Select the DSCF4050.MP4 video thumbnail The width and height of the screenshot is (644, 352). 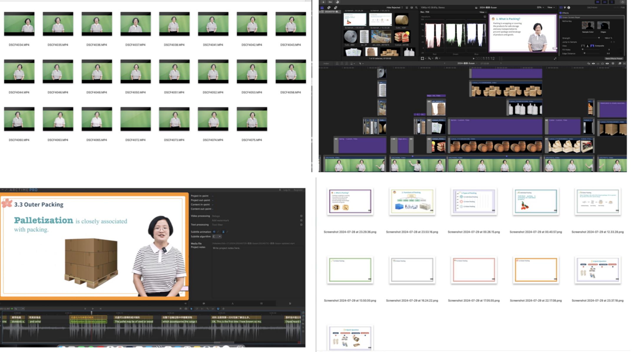tap(135, 72)
